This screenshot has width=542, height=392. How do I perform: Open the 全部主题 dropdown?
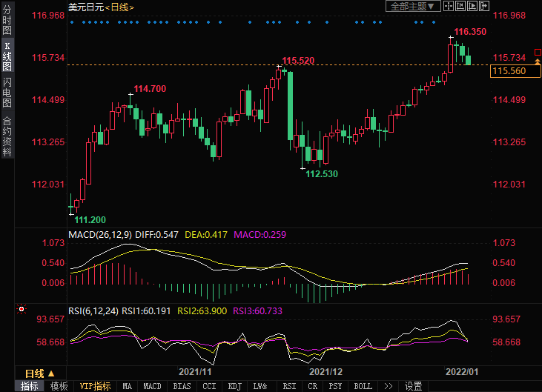(x=414, y=6)
